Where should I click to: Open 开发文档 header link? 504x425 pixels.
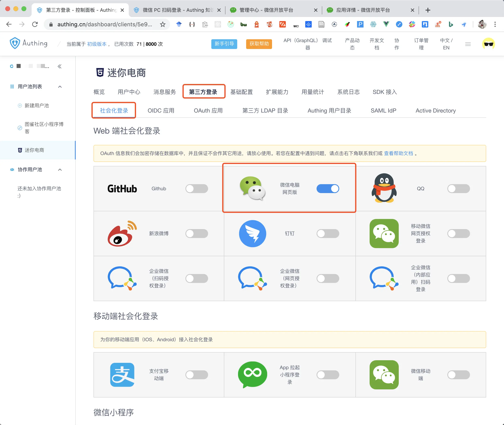[377, 44]
